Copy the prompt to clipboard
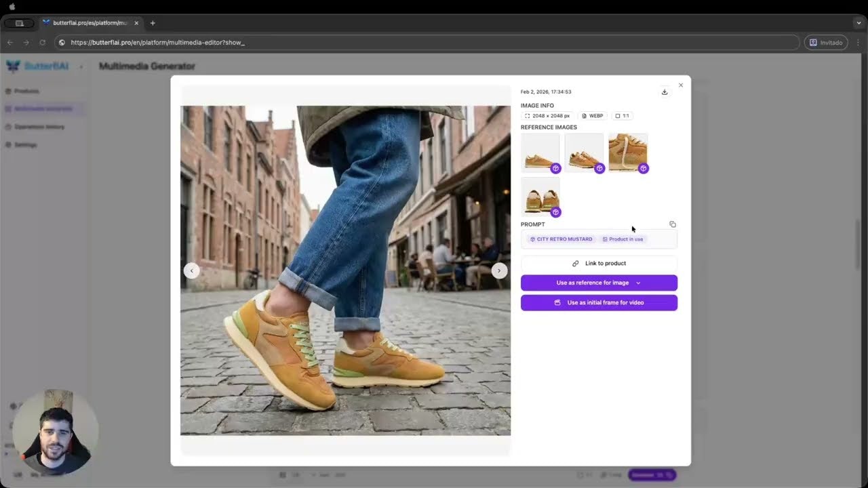This screenshot has height=488, width=868. click(x=672, y=224)
